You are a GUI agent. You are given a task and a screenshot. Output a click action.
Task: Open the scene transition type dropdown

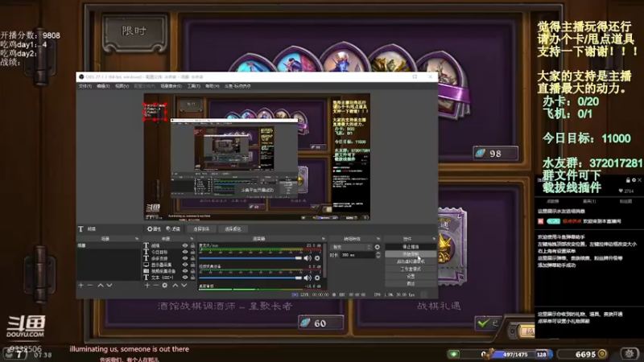[x=352, y=247]
